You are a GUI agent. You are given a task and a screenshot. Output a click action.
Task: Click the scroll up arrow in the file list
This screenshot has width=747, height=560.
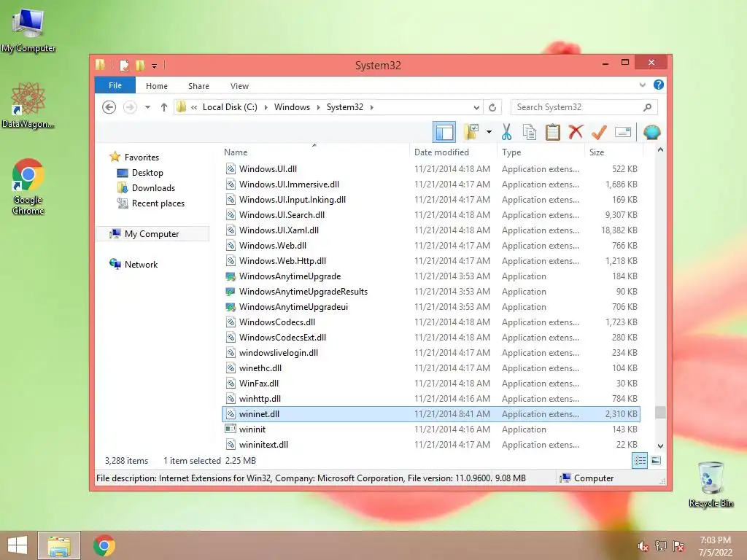tap(660, 150)
